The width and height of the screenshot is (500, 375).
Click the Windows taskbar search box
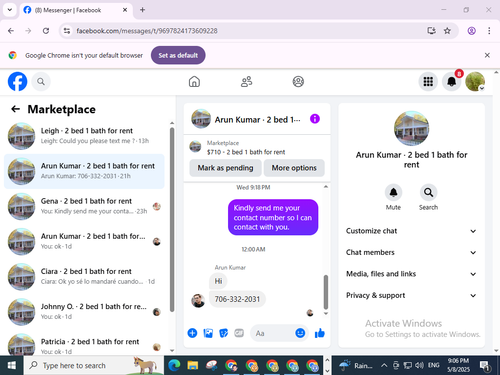[94, 365]
